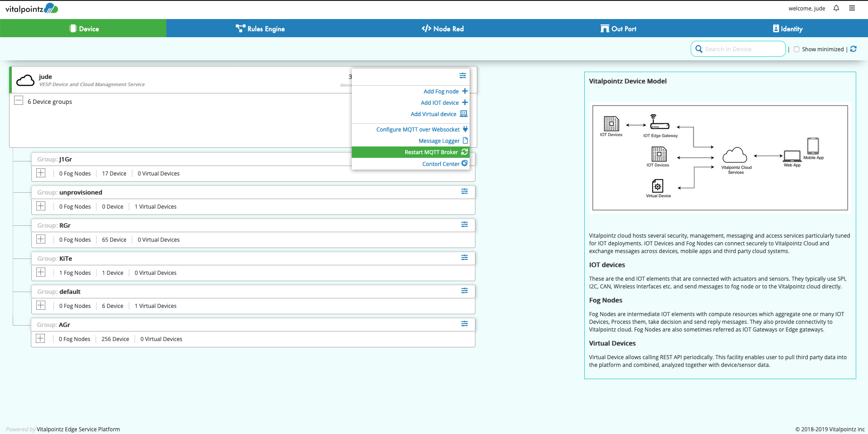The image size is (868, 434).
Task: Click '65 Device' in RGr group
Action: click(x=114, y=240)
